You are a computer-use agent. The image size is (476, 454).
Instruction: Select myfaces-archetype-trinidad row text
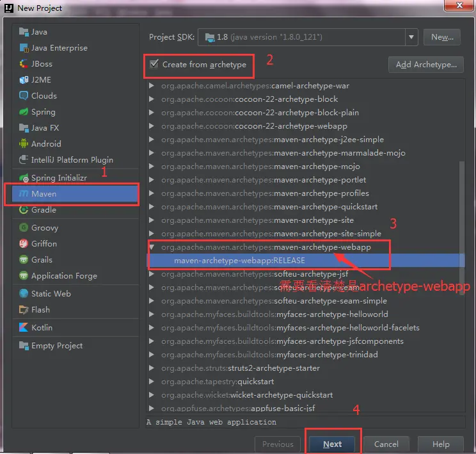coord(269,355)
